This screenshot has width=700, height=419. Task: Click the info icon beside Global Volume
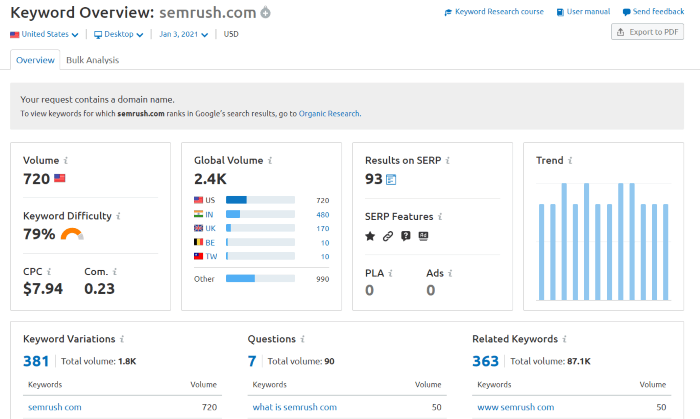pyautogui.click(x=269, y=160)
